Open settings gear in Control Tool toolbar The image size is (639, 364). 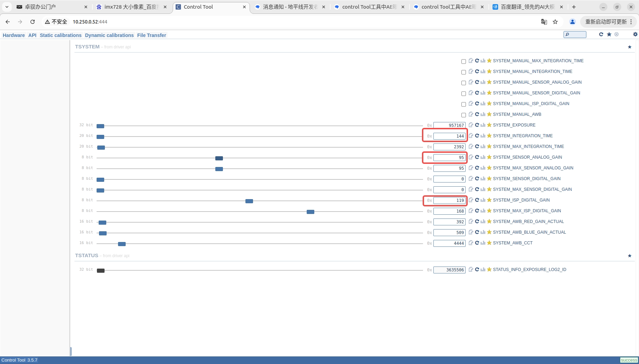(x=635, y=34)
